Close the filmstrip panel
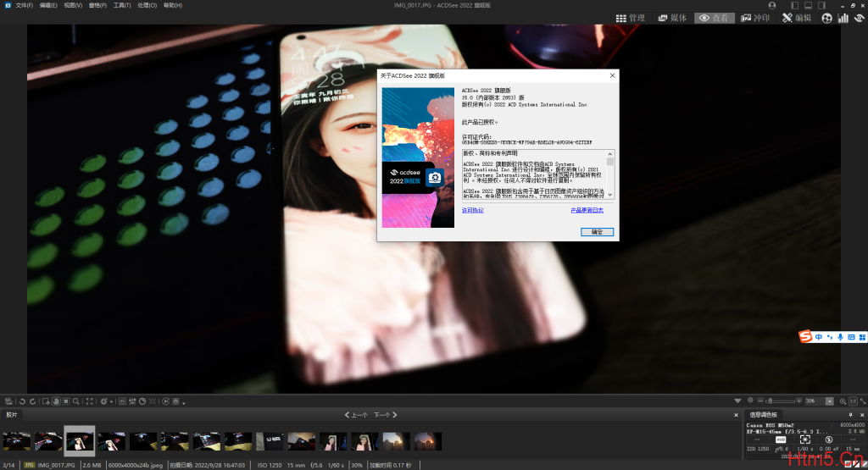Screen dimensions: 868x470 (x=736, y=415)
